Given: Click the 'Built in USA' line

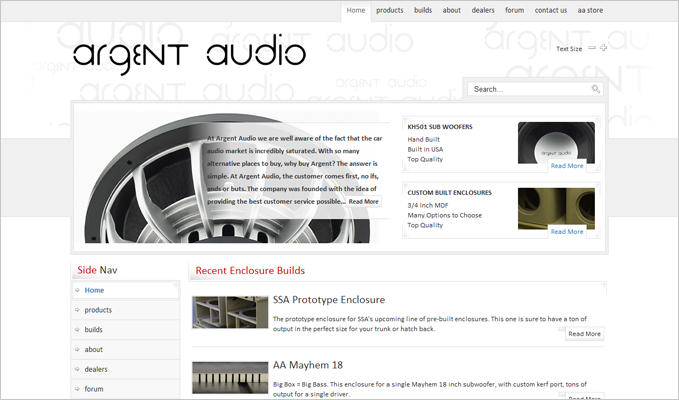Looking at the screenshot, I should click(x=425, y=149).
